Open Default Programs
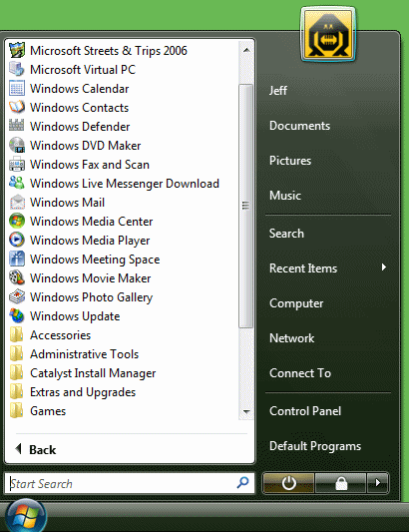Image resolution: width=409 pixels, height=532 pixels. 315,446
